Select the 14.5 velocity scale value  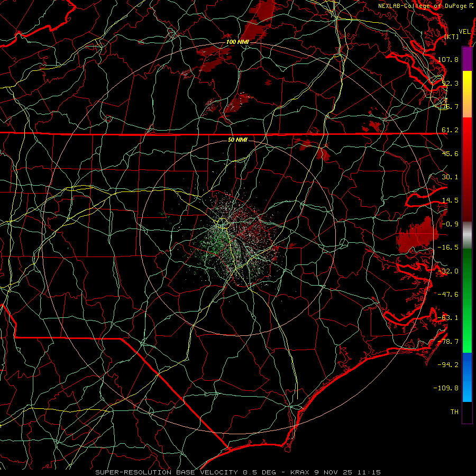450,200
